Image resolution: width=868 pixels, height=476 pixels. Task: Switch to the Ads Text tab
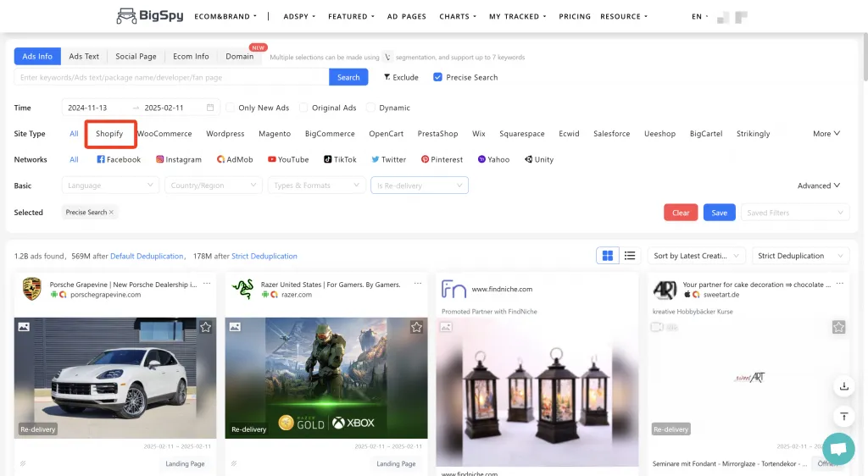pos(84,57)
